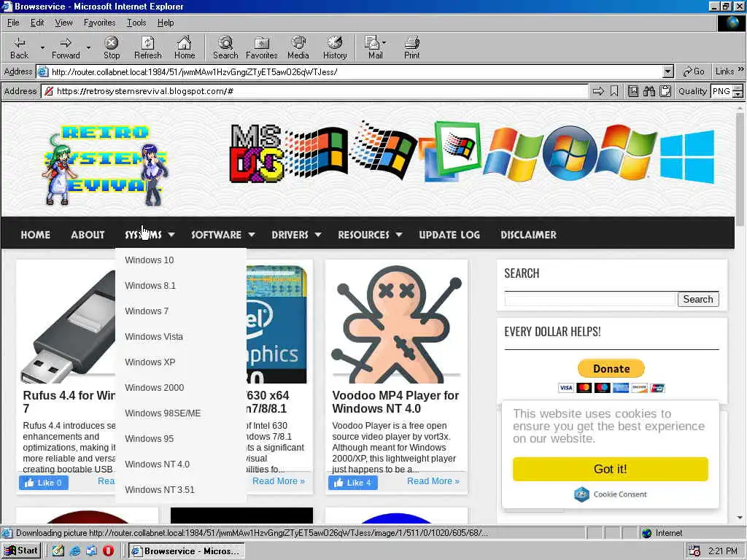Open the UPDATE LOG page
This screenshot has width=747, height=560.
click(449, 235)
